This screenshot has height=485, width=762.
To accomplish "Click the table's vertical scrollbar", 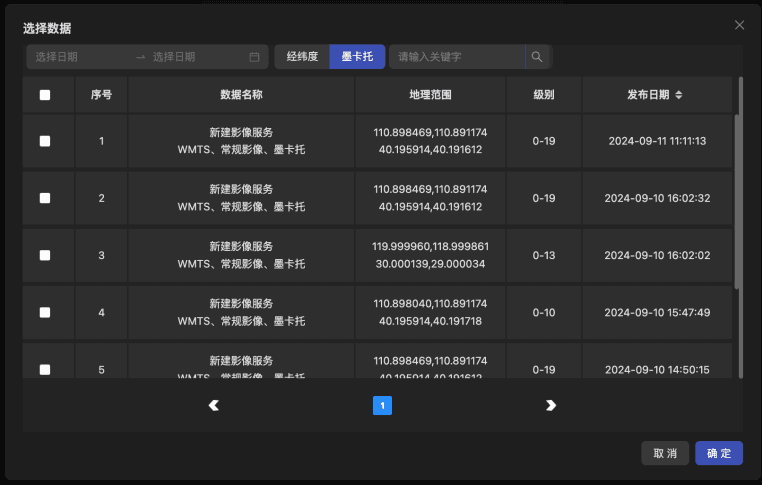I will [x=738, y=200].
